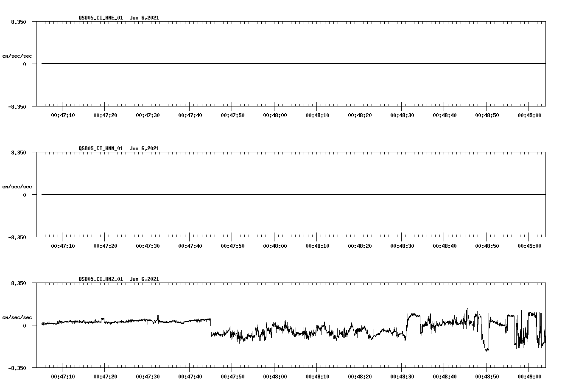The image size is (576, 392).
Task: Click the 8.350 upper limit of HNE plot
Action: (19, 22)
